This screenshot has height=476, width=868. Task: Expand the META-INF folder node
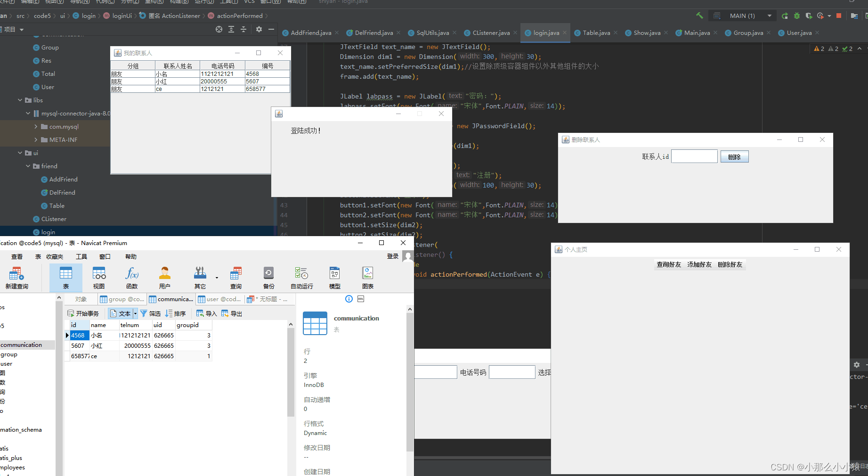point(36,140)
